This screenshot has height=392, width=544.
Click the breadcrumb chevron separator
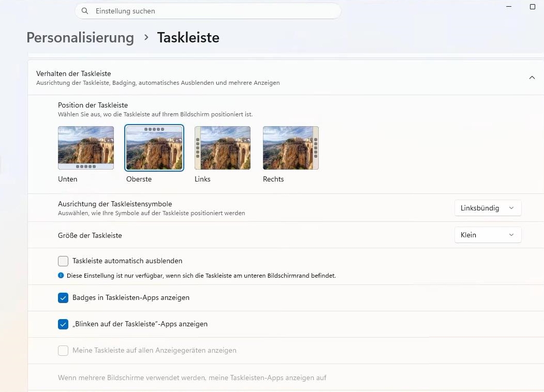coord(146,37)
